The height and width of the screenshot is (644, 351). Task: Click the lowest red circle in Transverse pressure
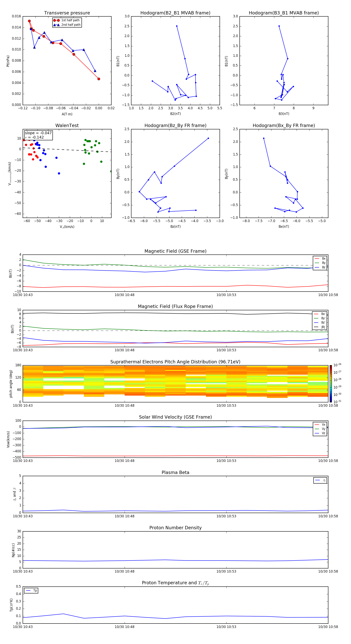[99, 79]
